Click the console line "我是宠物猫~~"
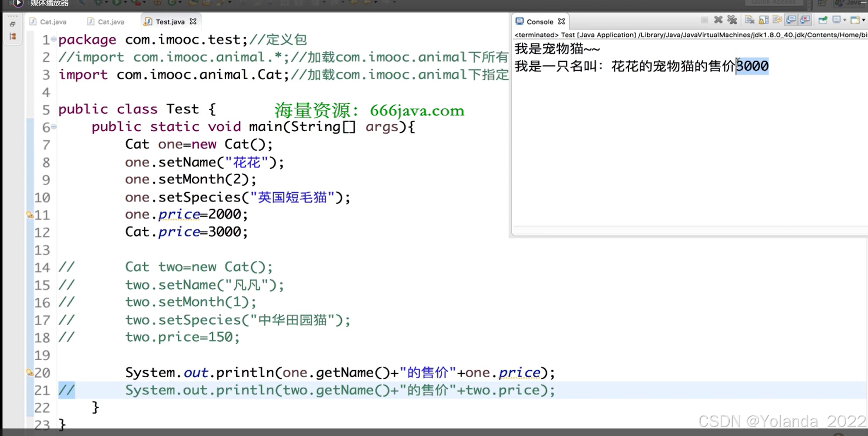 [557, 48]
